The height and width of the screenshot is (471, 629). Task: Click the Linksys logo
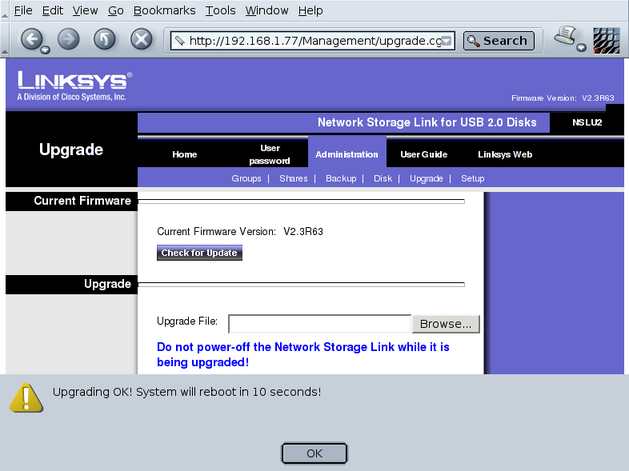tap(74, 86)
